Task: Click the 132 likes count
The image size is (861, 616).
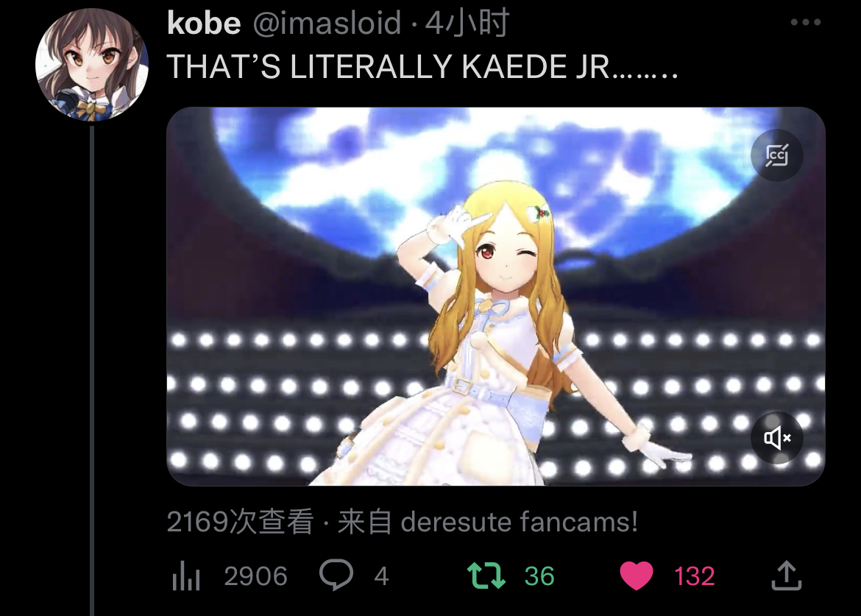Action: click(x=694, y=576)
